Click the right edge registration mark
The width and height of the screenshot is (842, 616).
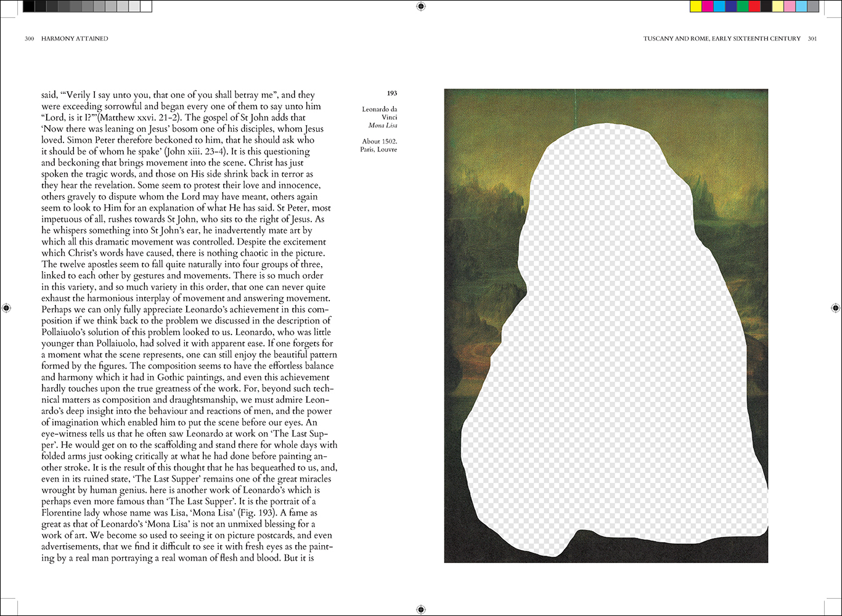[x=835, y=307]
